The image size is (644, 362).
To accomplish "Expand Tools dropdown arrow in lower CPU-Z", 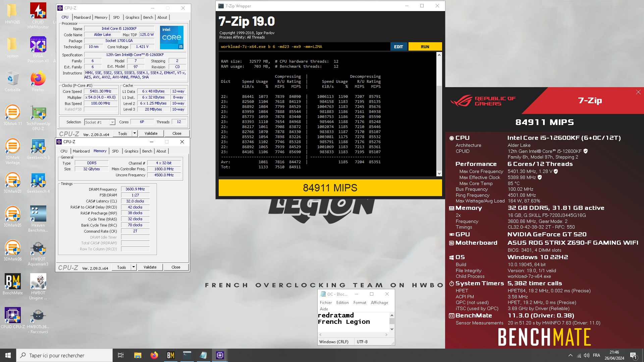I will tap(133, 267).
